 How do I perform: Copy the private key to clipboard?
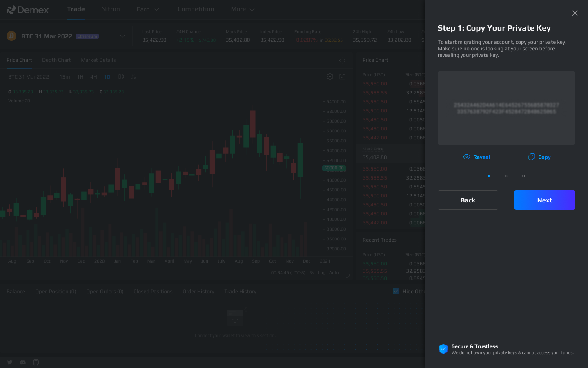(x=539, y=157)
